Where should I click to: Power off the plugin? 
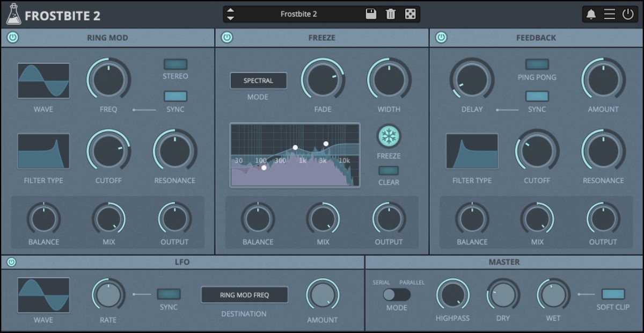(x=629, y=14)
